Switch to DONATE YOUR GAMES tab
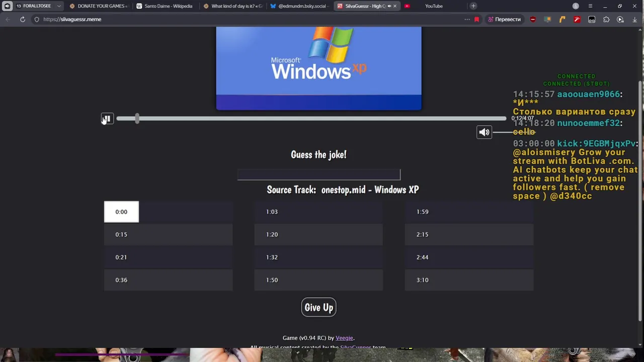 click(x=98, y=6)
